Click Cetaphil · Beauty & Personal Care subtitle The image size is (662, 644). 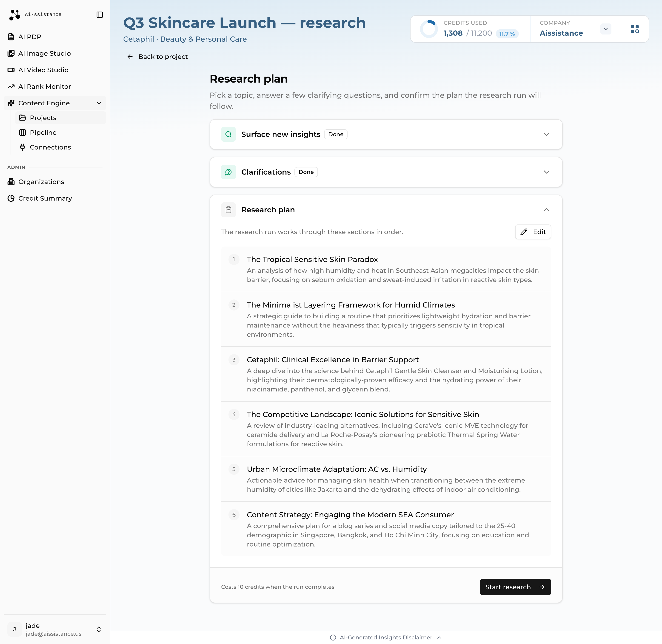click(x=185, y=39)
